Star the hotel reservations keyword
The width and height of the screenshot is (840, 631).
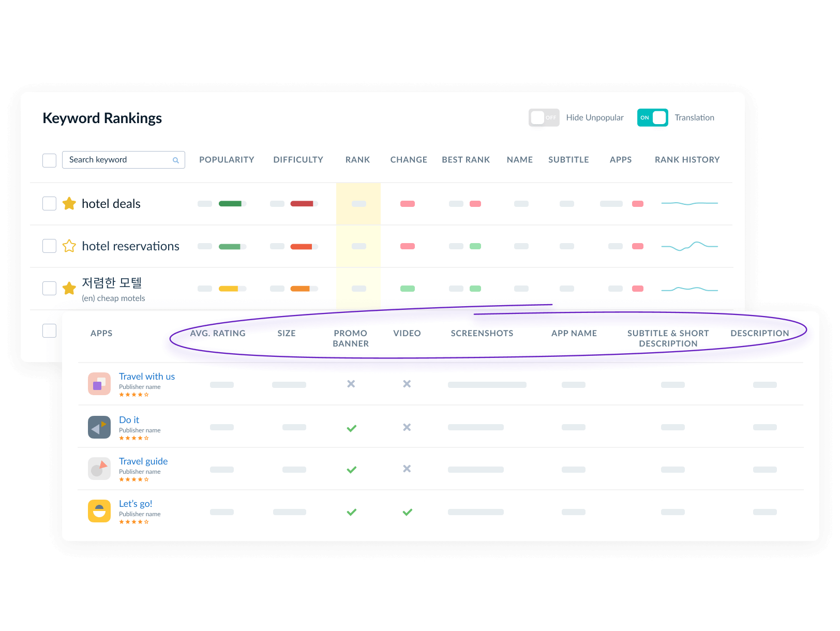point(69,246)
